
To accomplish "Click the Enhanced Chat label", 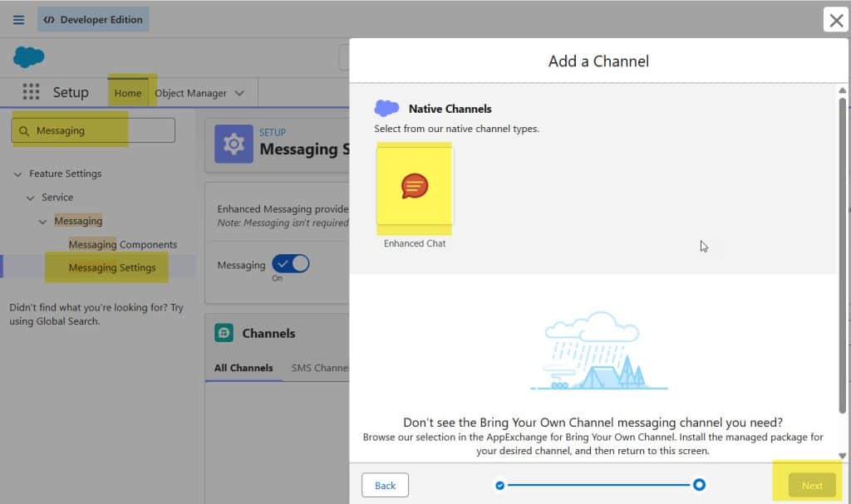I will point(415,243).
